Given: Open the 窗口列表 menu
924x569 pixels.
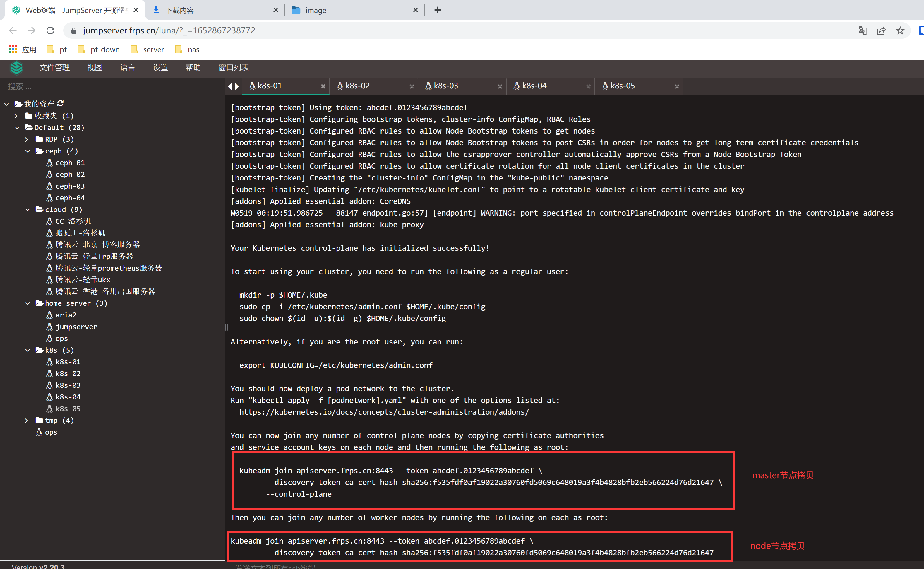Looking at the screenshot, I should 234,67.
